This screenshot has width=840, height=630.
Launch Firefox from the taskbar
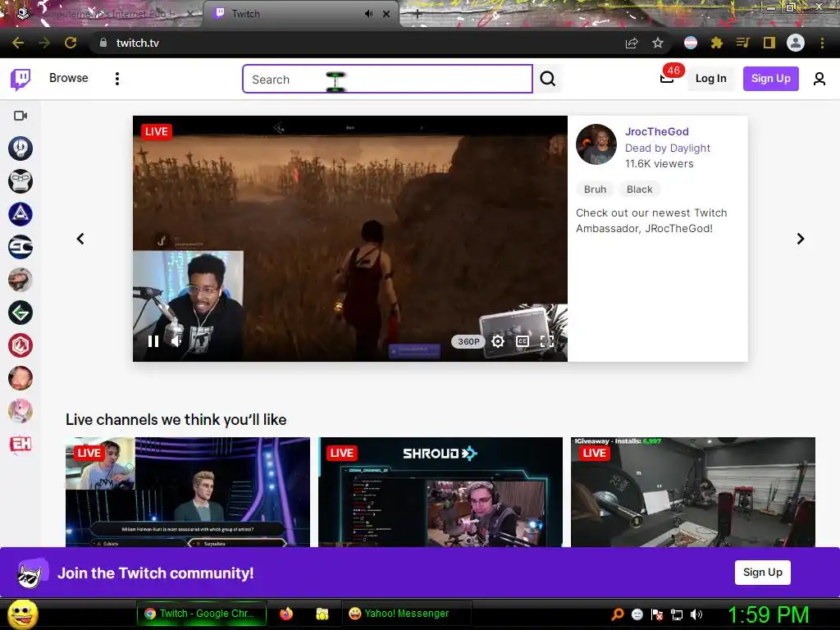286,614
